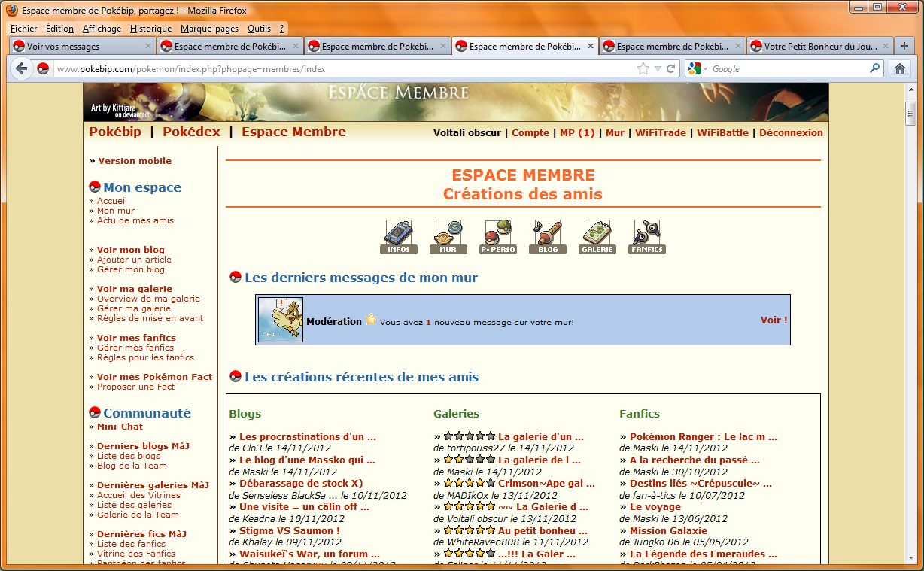Screen dimensions: 924x571
Task: Click the Déconnexion logout link
Action: pyautogui.click(x=791, y=132)
